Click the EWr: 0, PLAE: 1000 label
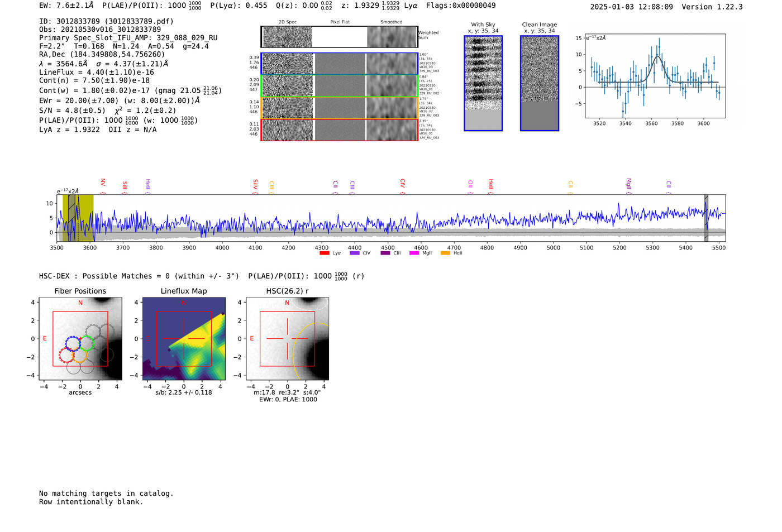The image size is (782, 532). (x=288, y=399)
